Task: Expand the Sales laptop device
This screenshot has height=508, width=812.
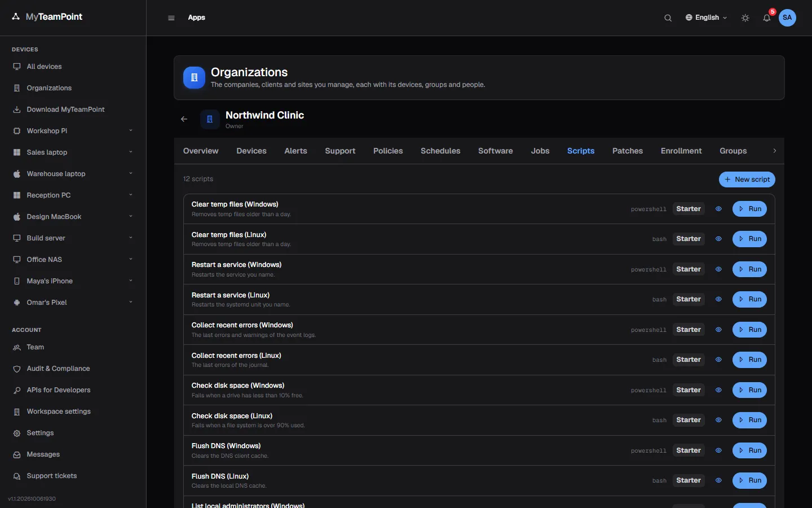Action: point(130,152)
